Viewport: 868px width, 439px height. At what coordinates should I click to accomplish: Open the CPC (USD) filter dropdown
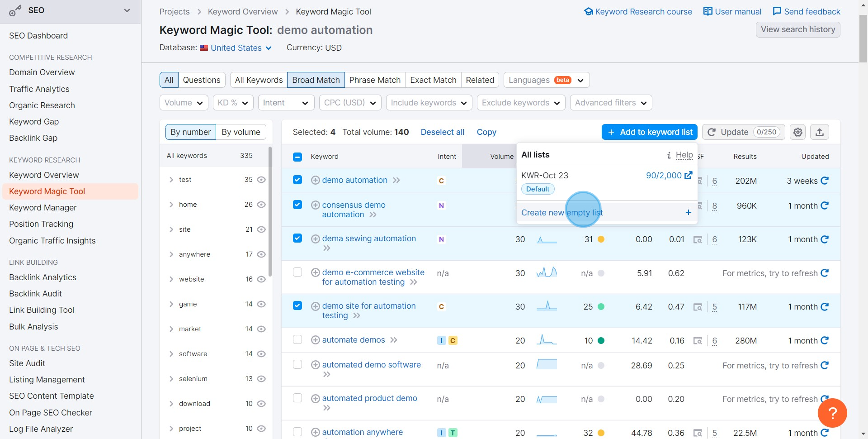tap(350, 103)
